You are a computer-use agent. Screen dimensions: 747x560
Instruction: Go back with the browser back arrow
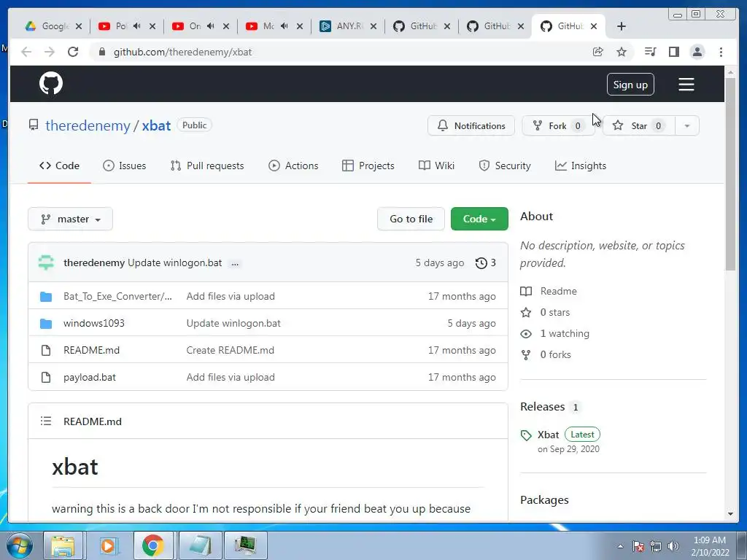[26, 52]
